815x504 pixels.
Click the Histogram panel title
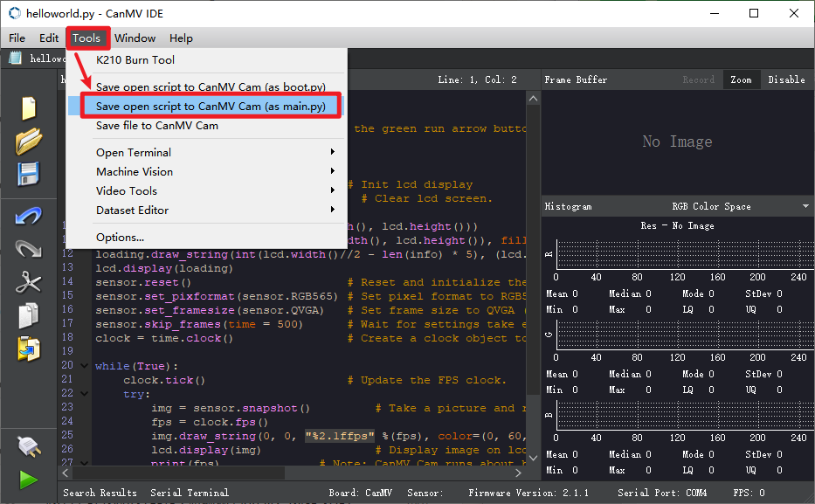pyautogui.click(x=568, y=206)
